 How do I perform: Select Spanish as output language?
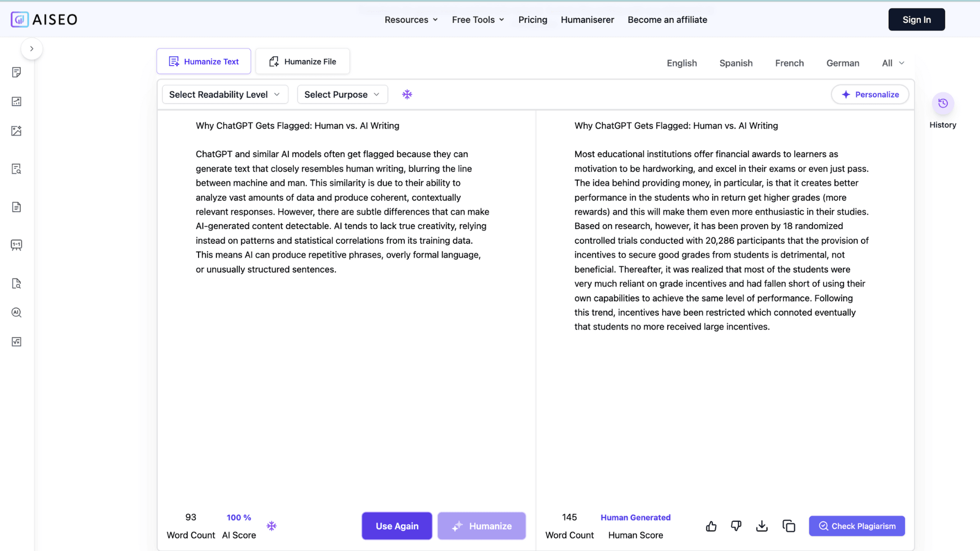pyautogui.click(x=736, y=63)
